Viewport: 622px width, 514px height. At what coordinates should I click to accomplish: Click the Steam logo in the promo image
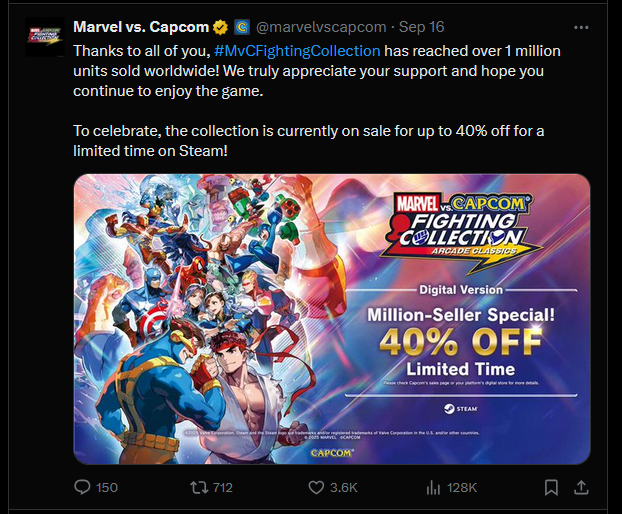point(461,408)
